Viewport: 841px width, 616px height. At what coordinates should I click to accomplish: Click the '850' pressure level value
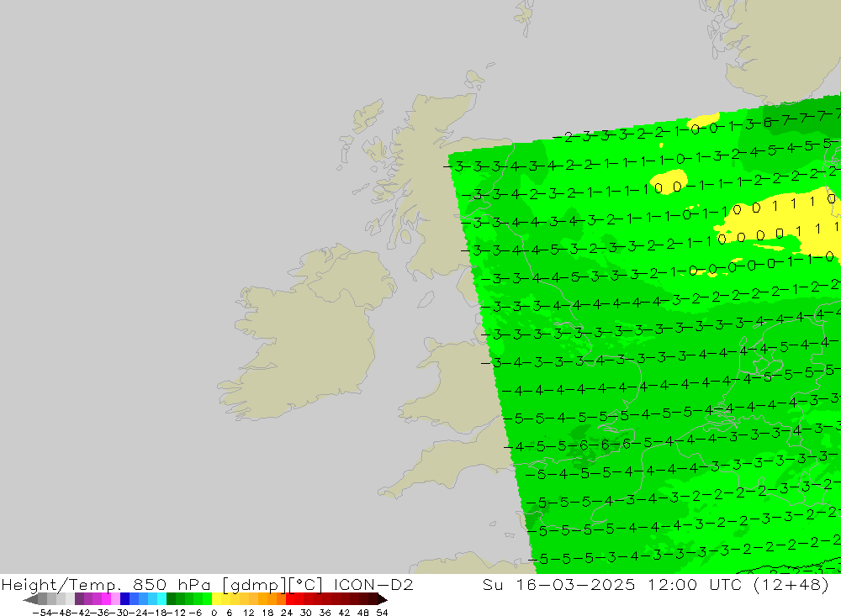pyautogui.click(x=150, y=585)
